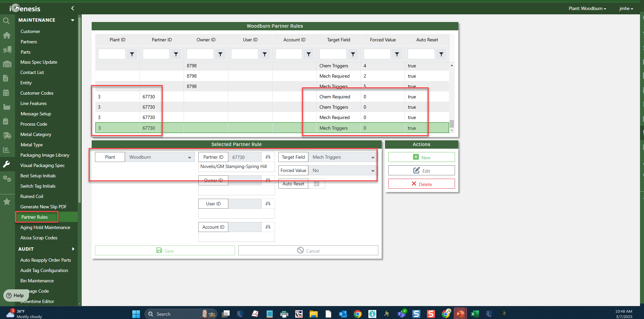
Task: Open the document icon in sidebar
Action: (x=6, y=78)
